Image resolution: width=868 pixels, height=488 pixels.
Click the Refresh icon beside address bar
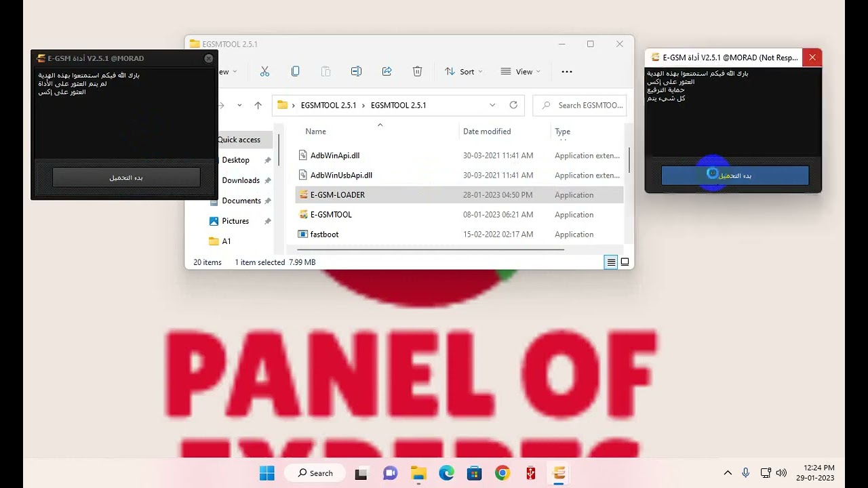tap(513, 105)
